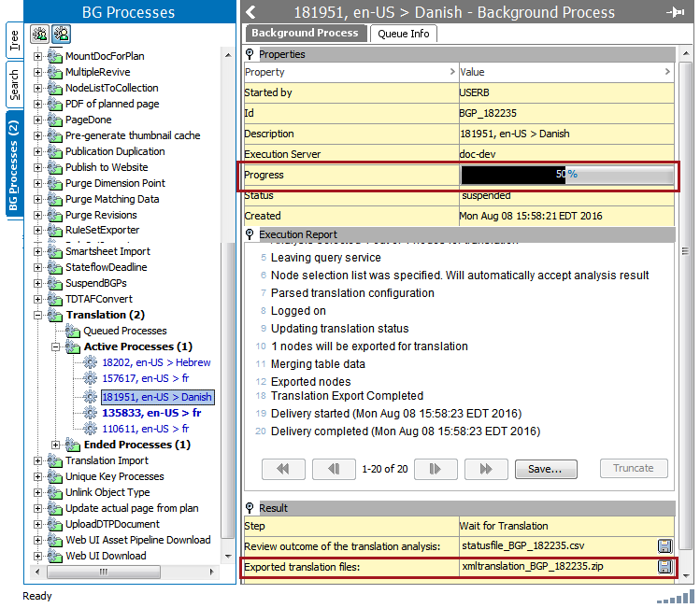Select the BG Processes (2) side tab
Screen dimensions: 700x608
pyautogui.click(x=14, y=165)
